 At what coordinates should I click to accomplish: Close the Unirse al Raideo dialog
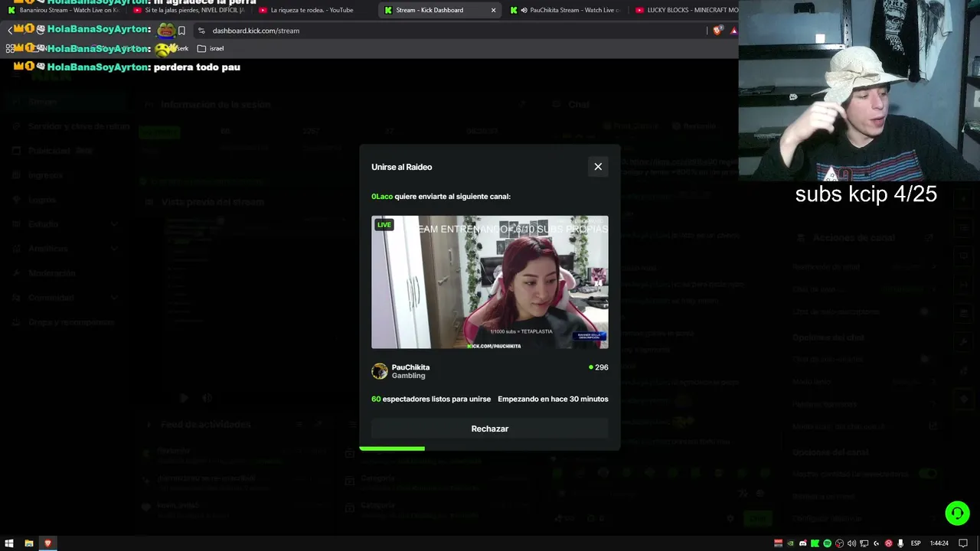pos(598,167)
